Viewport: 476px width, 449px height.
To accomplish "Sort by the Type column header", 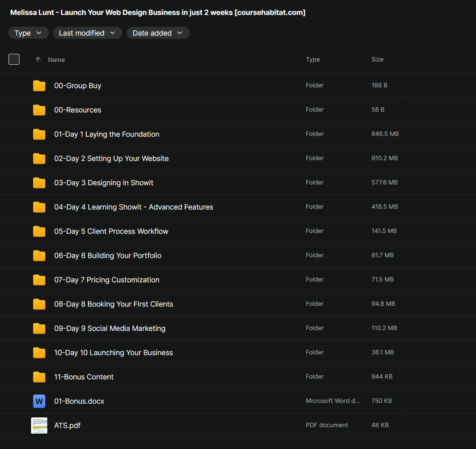I will pos(313,59).
